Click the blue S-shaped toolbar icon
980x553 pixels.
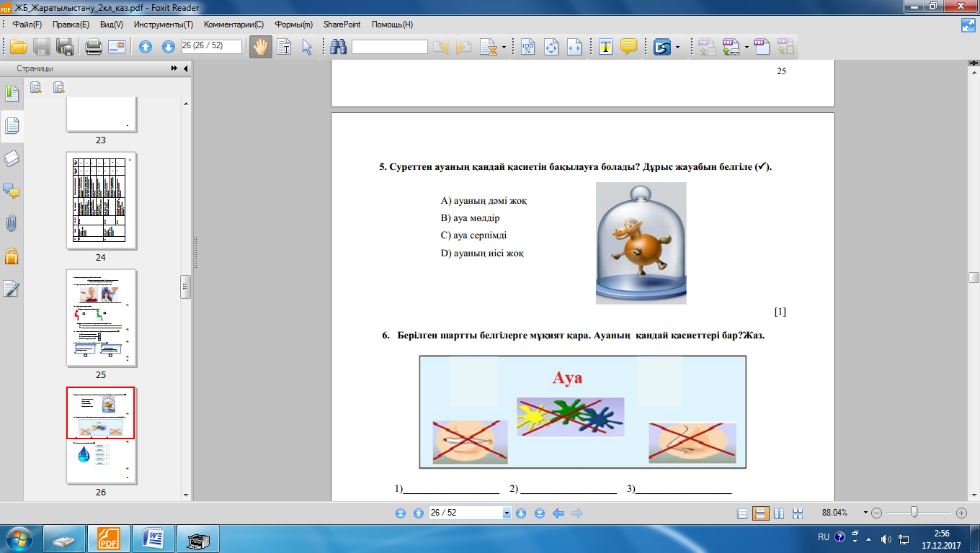662,48
